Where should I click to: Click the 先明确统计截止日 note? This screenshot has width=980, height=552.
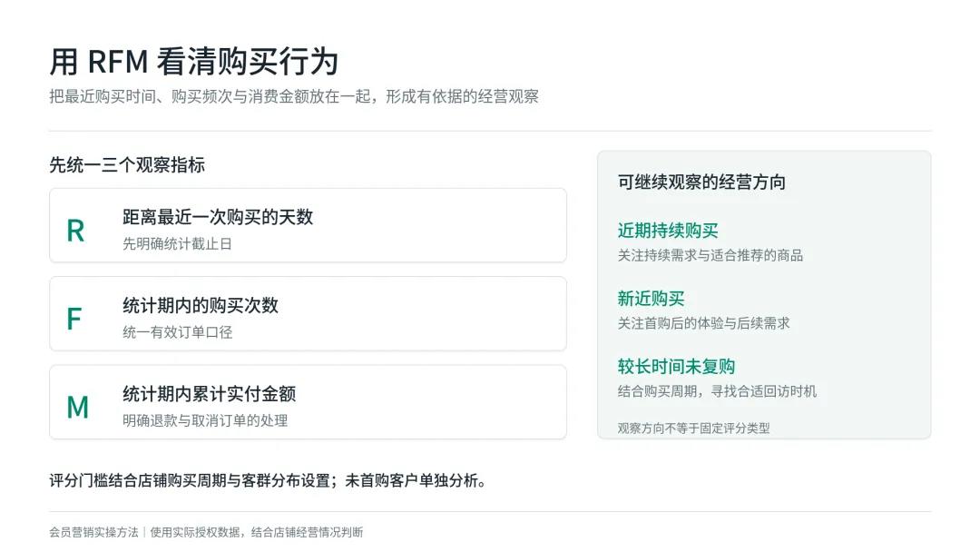click(178, 244)
